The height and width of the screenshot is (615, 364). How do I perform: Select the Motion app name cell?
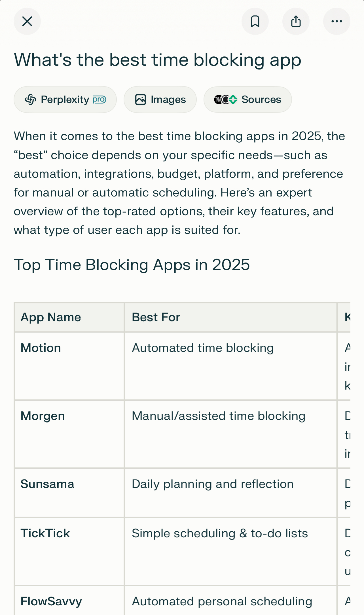[x=41, y=348]
